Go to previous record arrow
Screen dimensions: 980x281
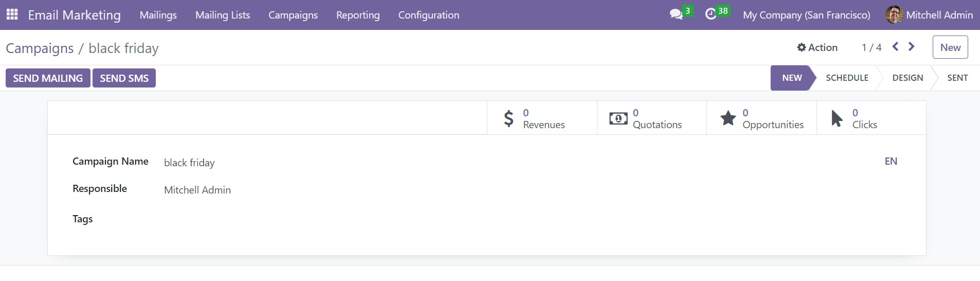pyautogui.click(x=895, y=47)
